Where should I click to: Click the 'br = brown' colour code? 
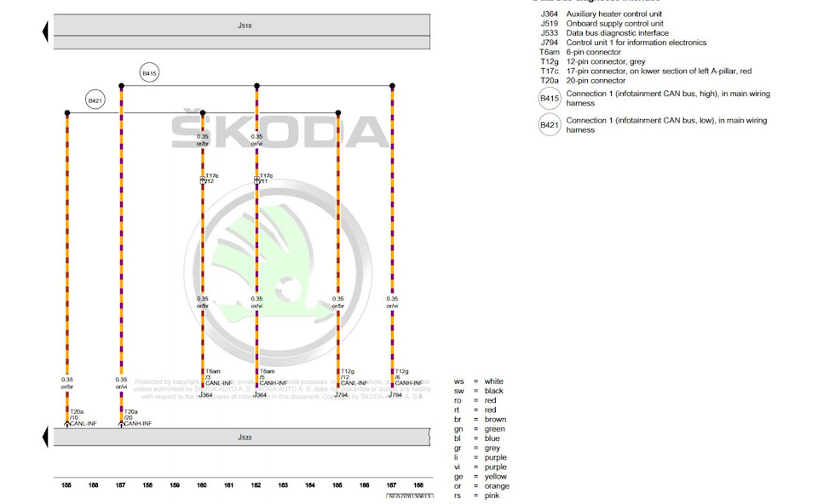point(480,420)
